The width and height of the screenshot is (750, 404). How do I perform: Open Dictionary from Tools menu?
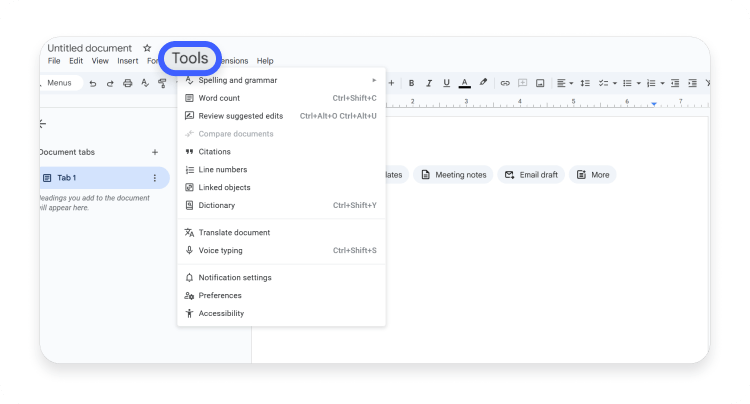click(281, 205)
